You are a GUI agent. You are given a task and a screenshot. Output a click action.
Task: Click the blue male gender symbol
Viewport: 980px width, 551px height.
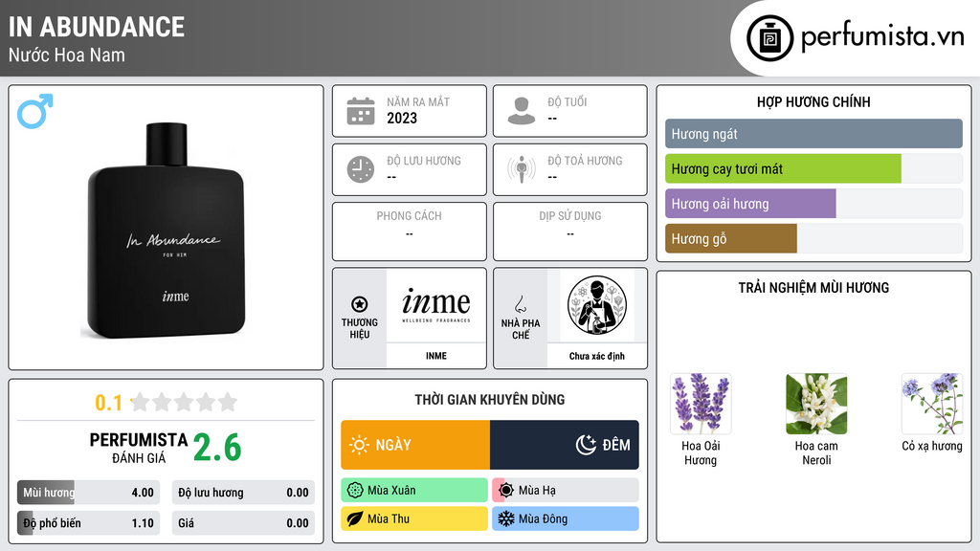[35, 111]
